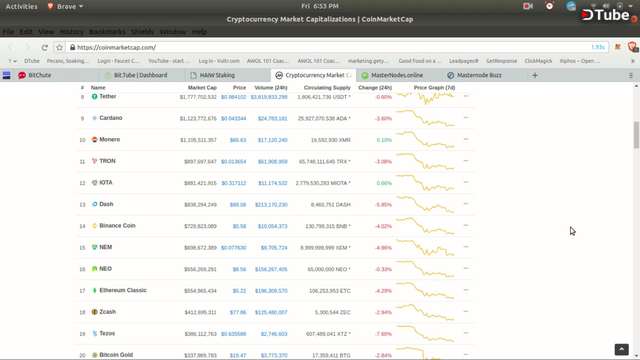
Task: Open the Binance Coin link
Action: 117,225
